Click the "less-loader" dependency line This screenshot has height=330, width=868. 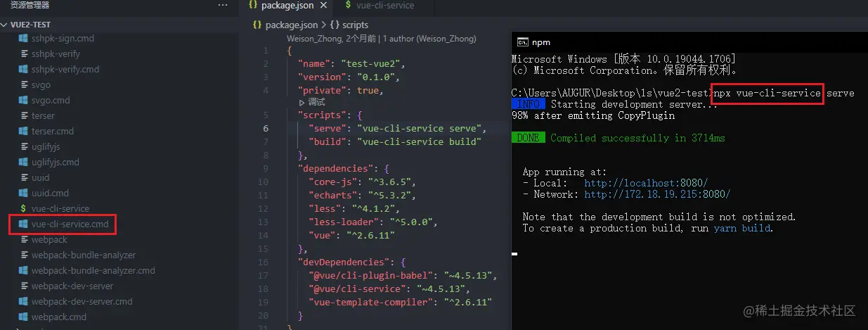click(373, 222)
